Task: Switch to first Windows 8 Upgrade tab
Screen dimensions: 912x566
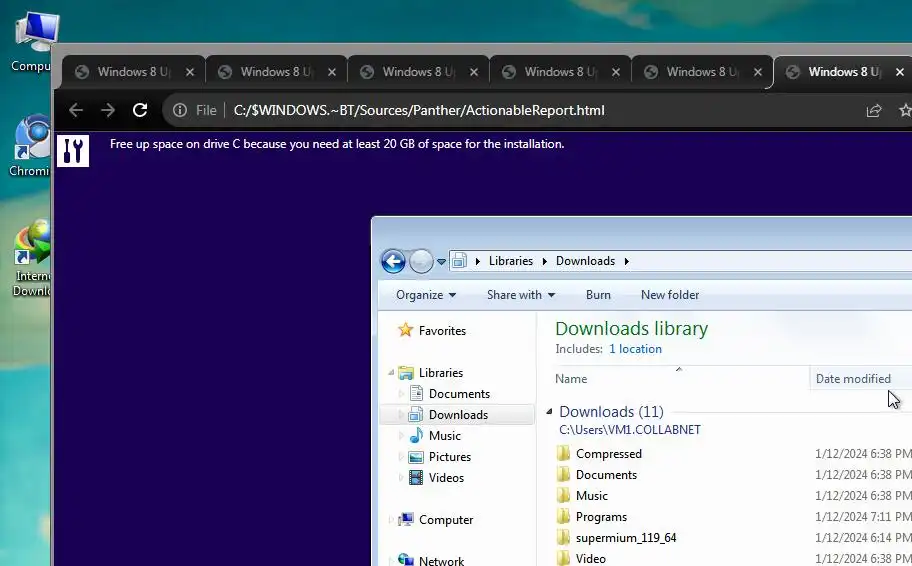Action: (x=134, y=72)
